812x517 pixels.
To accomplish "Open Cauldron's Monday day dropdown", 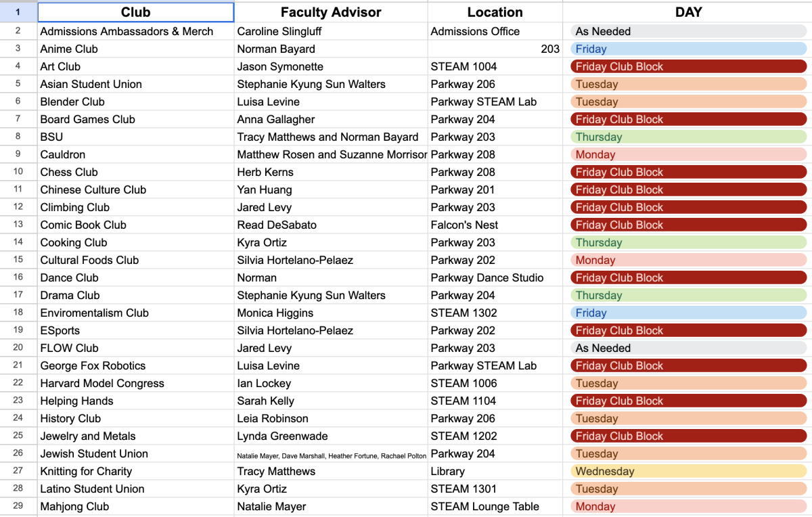I will tap(688, 154).
